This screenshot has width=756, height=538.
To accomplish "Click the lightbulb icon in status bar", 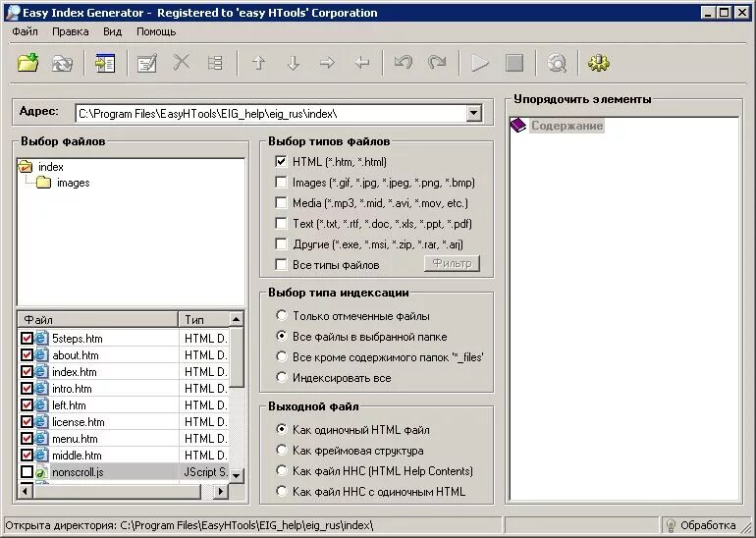I will pyautogui.click(x=671, y=525).
